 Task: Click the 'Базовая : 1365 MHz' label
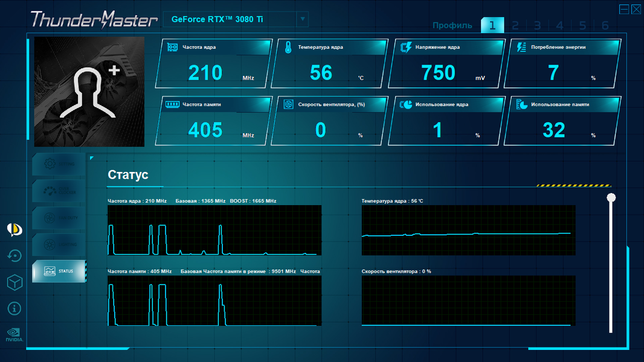(x=201, y=201)
